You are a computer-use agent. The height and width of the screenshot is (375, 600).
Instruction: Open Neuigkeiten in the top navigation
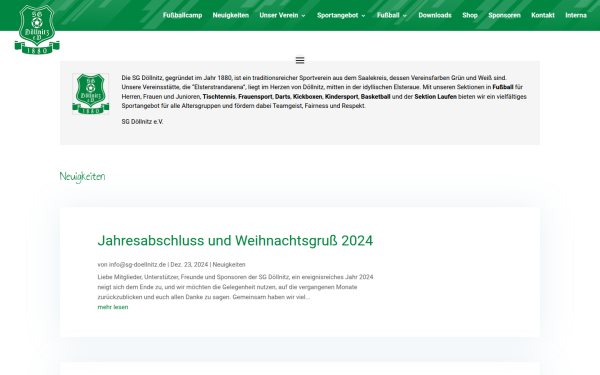pos(231,15)
